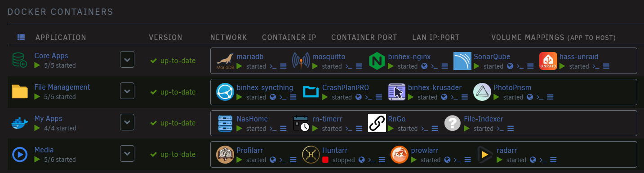Click the hass-unraid icon
The height and width of the screenshot is (173, 644).
click(548, 61)
